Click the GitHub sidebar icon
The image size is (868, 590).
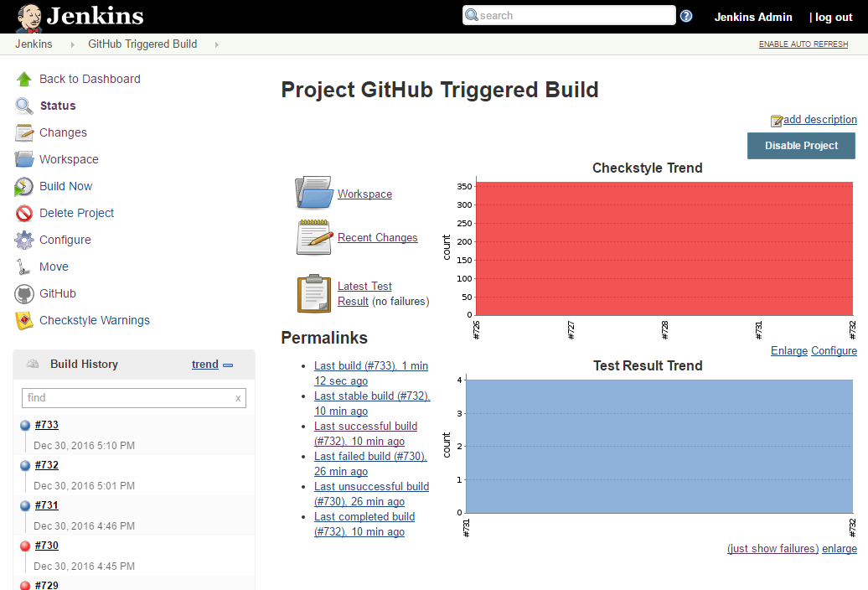pyautogui.click(x=25, y=293)
